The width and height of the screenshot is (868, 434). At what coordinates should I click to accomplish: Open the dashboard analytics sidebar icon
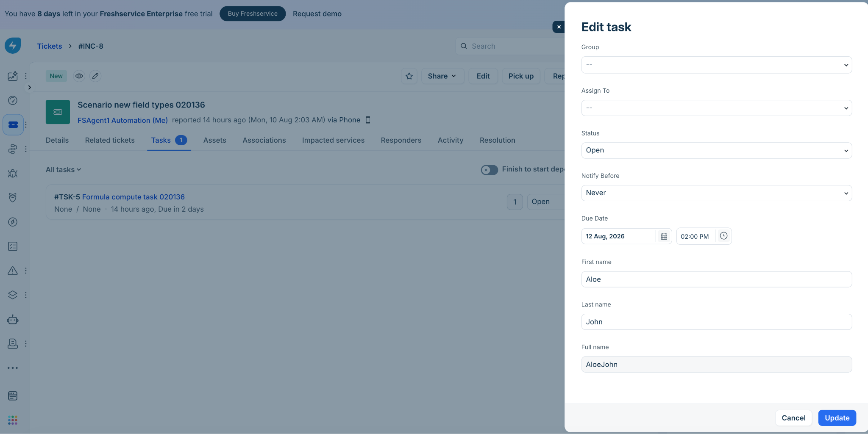click(13, 76)
